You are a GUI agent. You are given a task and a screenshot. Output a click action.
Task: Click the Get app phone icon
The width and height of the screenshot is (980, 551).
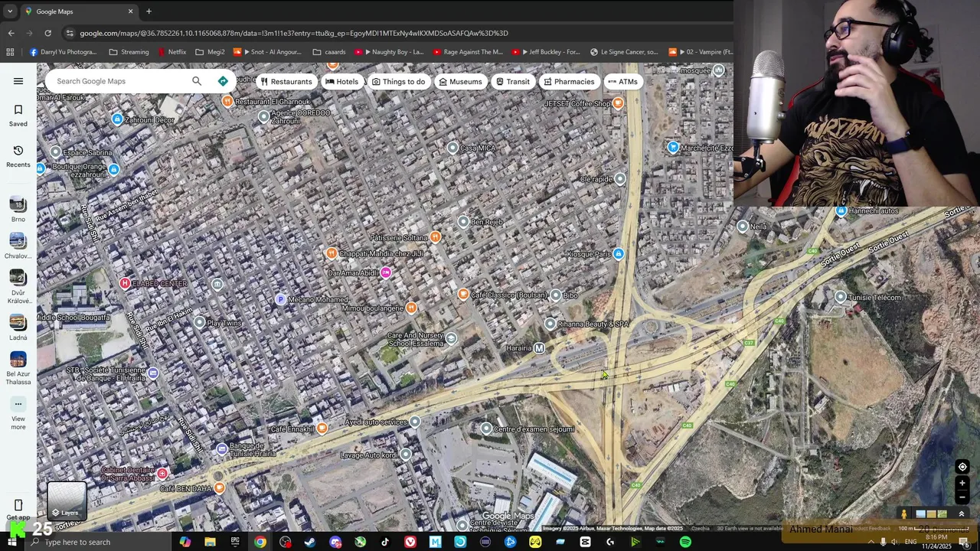(18, 505)
